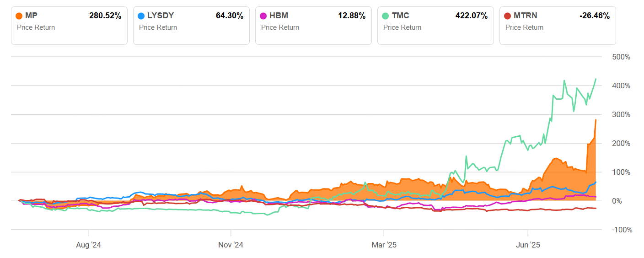Click the Nov '24 x-axis label
644x258 pixels.
[231, 245]
